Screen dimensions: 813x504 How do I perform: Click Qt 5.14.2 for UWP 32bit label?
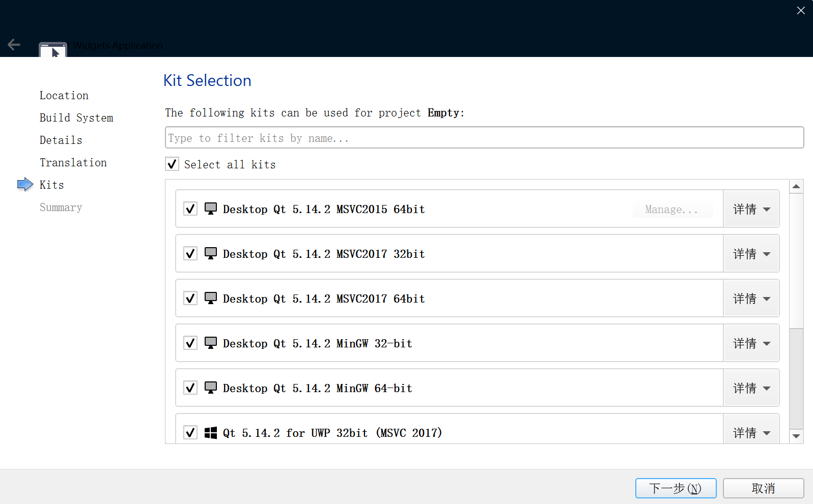pyautogui.click(x=332, y=433)
